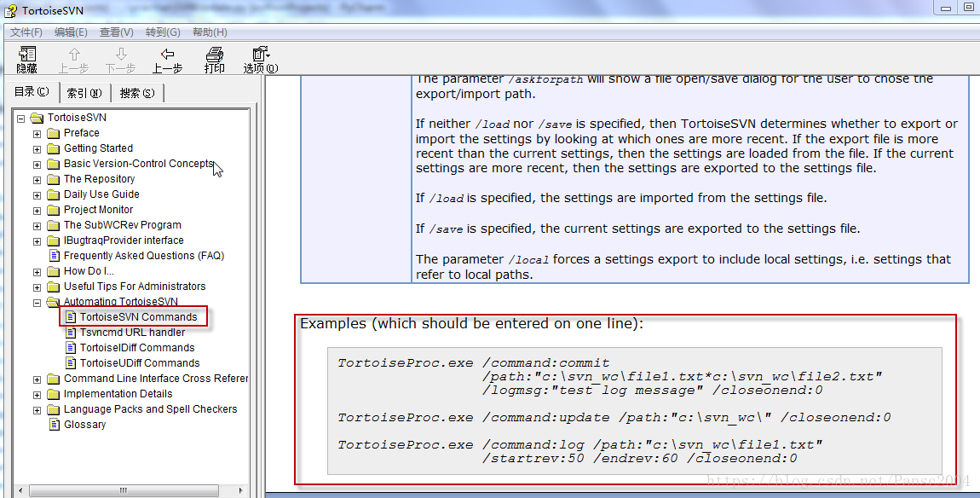
Task: Open the 转到(G) menu
Action: click(x=163, y=32)
